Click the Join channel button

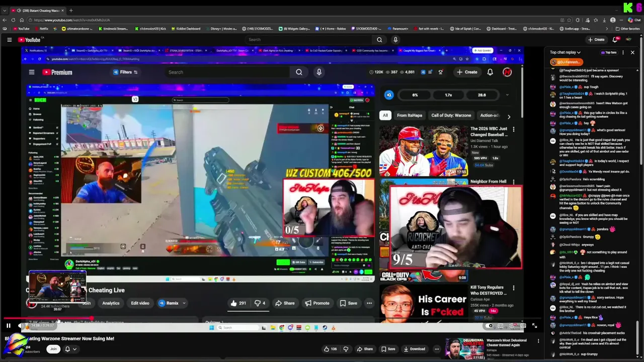tap(53, 349)
